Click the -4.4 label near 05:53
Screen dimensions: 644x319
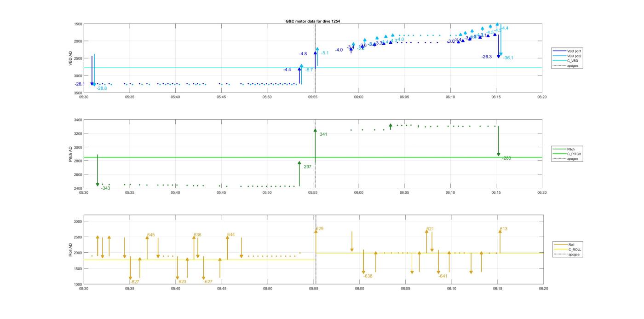(287, 70)
